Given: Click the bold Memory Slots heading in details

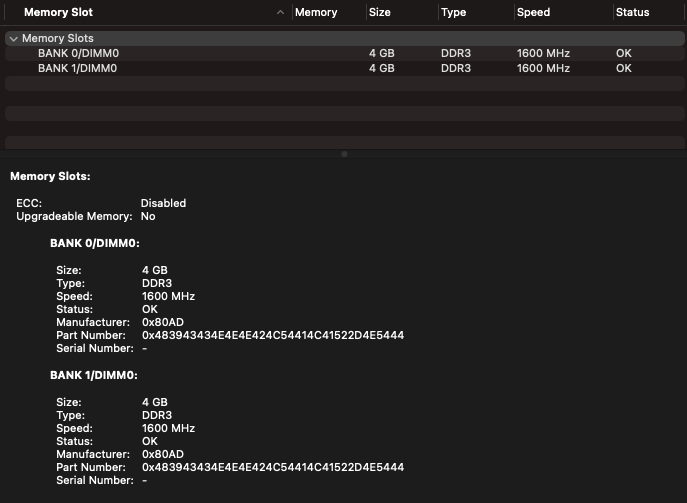Looking at the screenshot, I should [x=50, y=176].
